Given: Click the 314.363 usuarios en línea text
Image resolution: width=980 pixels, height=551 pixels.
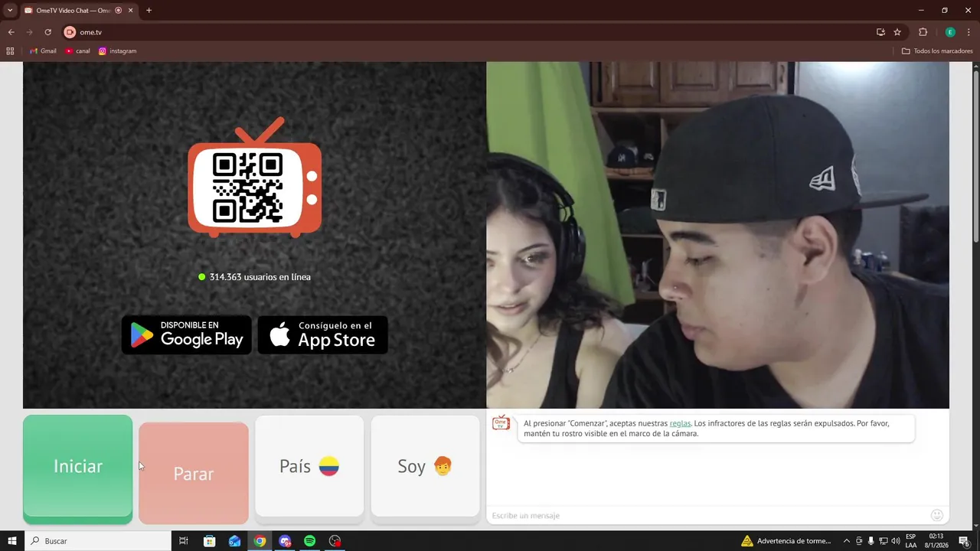Looking at the screenshot, I should click(x=260, y=277).
